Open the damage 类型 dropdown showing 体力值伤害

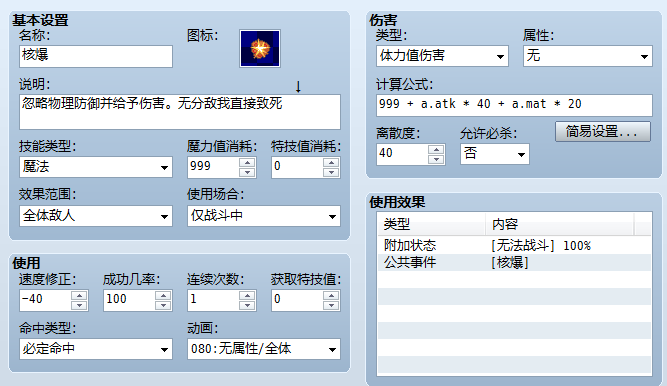442,56
